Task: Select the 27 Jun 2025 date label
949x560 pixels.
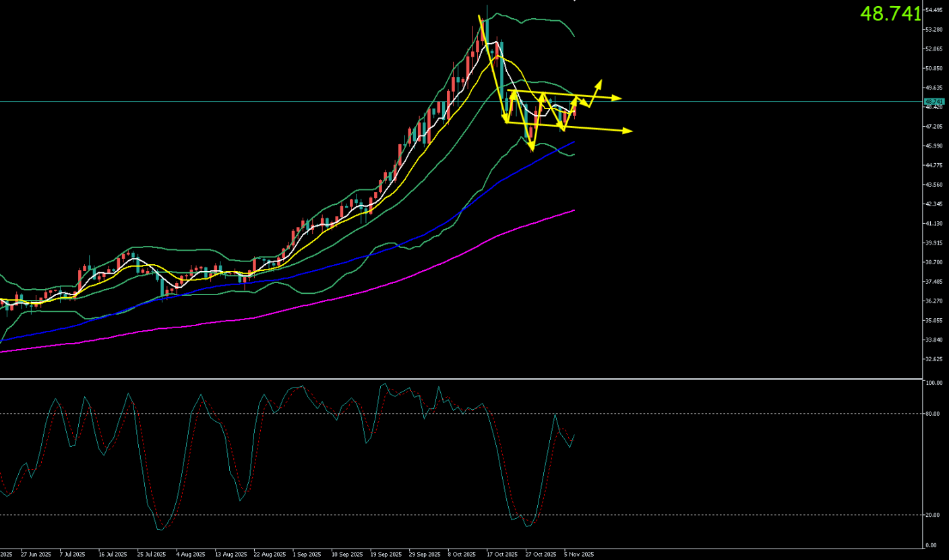Action: tap(35, 555)
